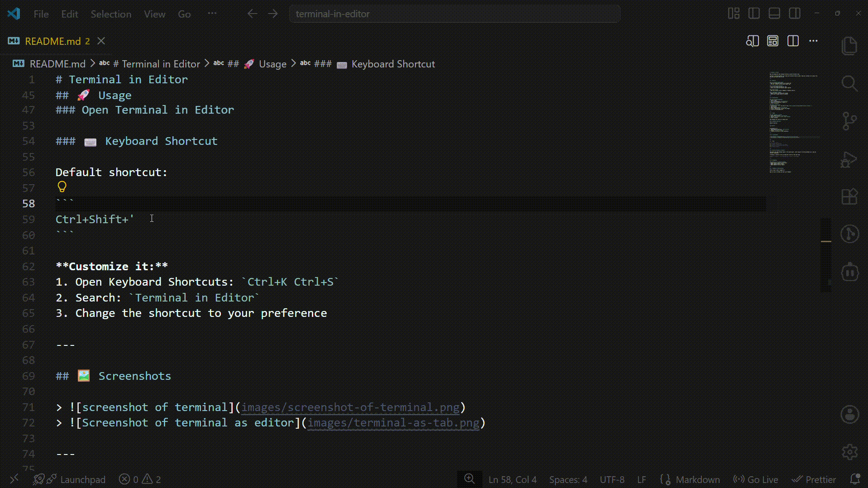
Task: Open the Selection menu
Action: pyautogui.click(x=111, y=14)
